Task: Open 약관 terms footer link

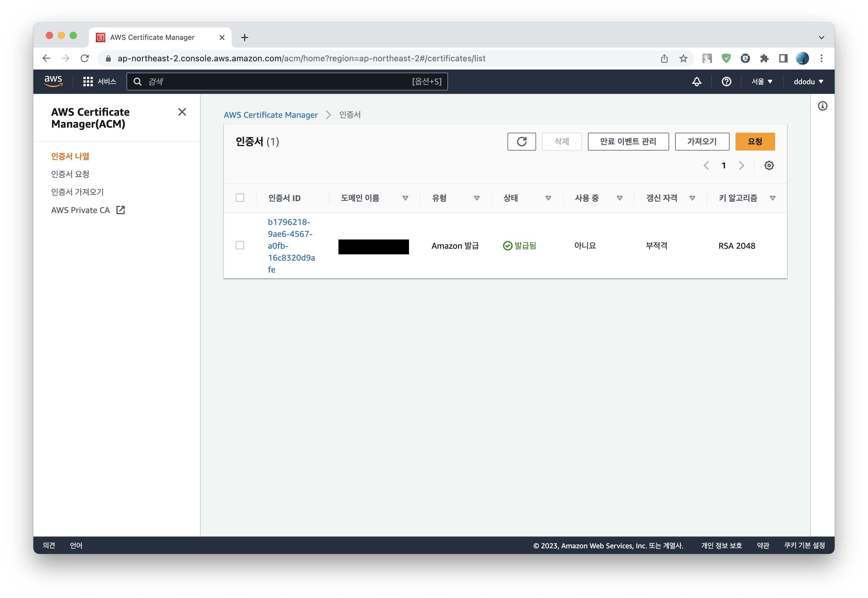Action: coord(763,546)
